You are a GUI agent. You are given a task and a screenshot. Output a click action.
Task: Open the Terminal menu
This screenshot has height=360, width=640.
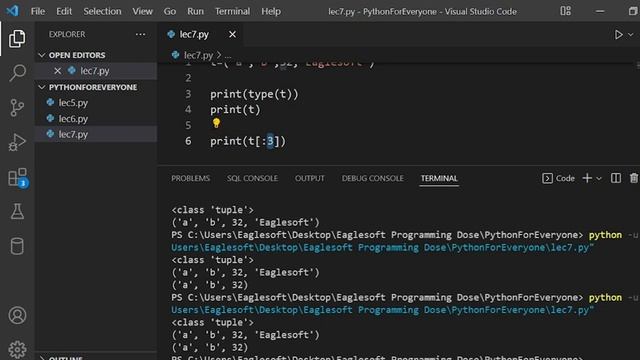point(232,11)
